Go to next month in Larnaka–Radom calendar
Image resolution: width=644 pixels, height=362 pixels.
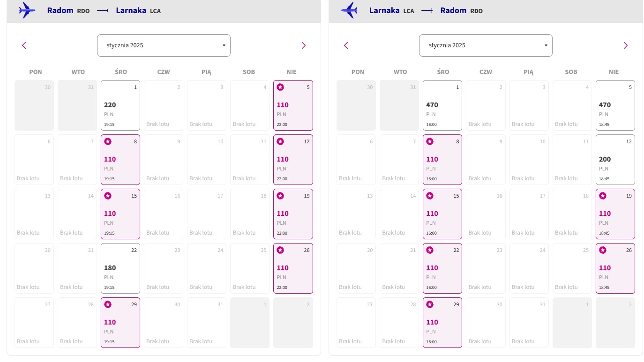625,45
